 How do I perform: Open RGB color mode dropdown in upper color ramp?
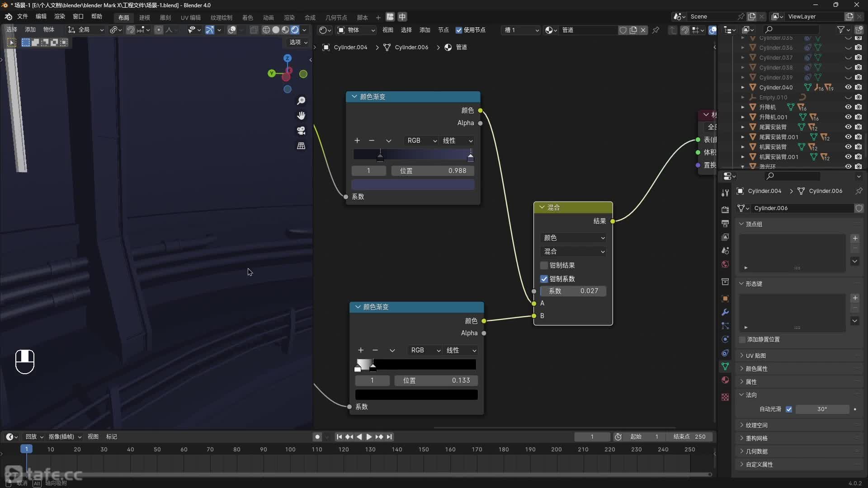click(421, 141)
